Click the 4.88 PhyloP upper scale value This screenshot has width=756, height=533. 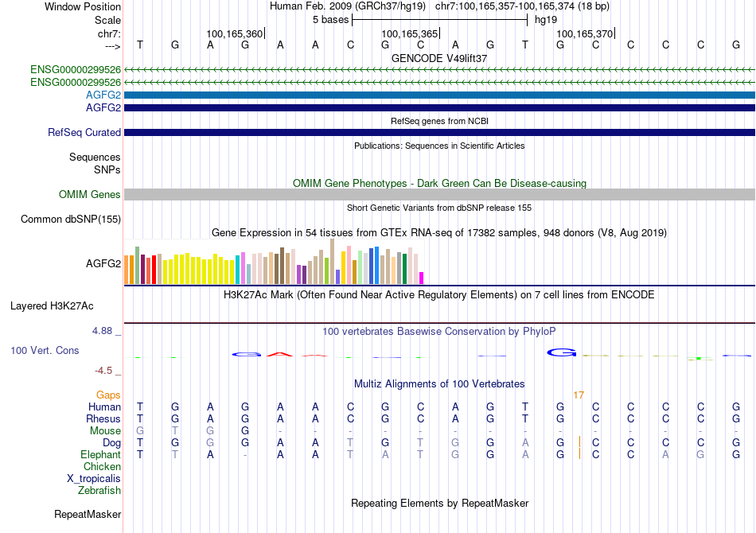pyautogui.click(x=102, y=331)
